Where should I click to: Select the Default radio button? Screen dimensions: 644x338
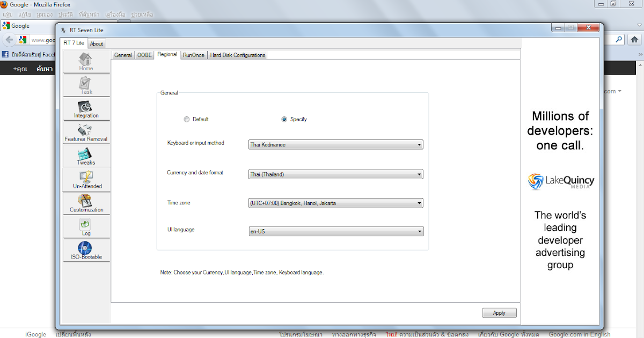tap(186, 119)
